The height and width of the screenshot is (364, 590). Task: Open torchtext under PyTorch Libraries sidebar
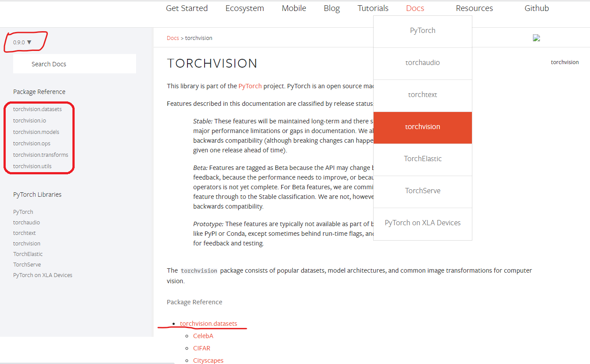[x=24, y=233]
